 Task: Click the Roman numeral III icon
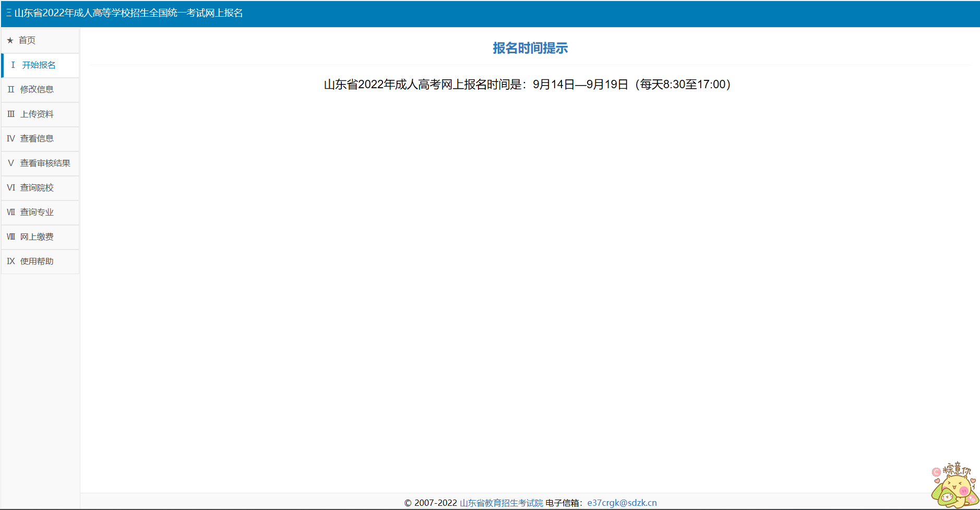point(11,114)
